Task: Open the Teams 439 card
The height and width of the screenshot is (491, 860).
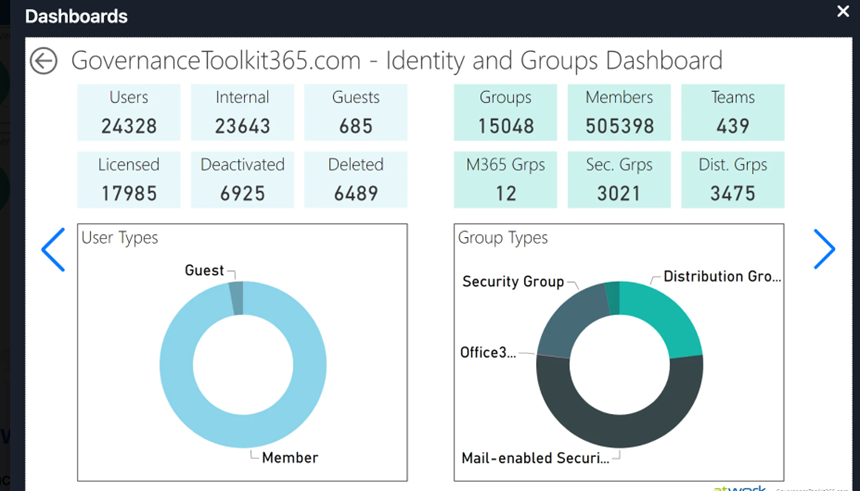Action: pos(733,112)
